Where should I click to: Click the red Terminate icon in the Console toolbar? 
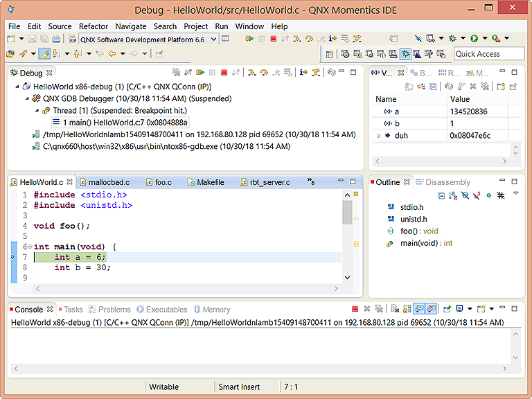pos(355,310)
